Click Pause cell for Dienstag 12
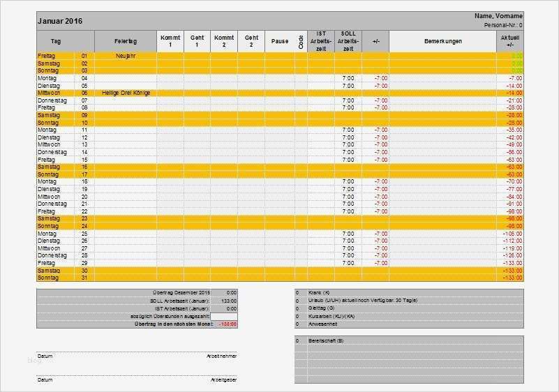The height and width of the screenshot is (392, 559). pos(280,137)
